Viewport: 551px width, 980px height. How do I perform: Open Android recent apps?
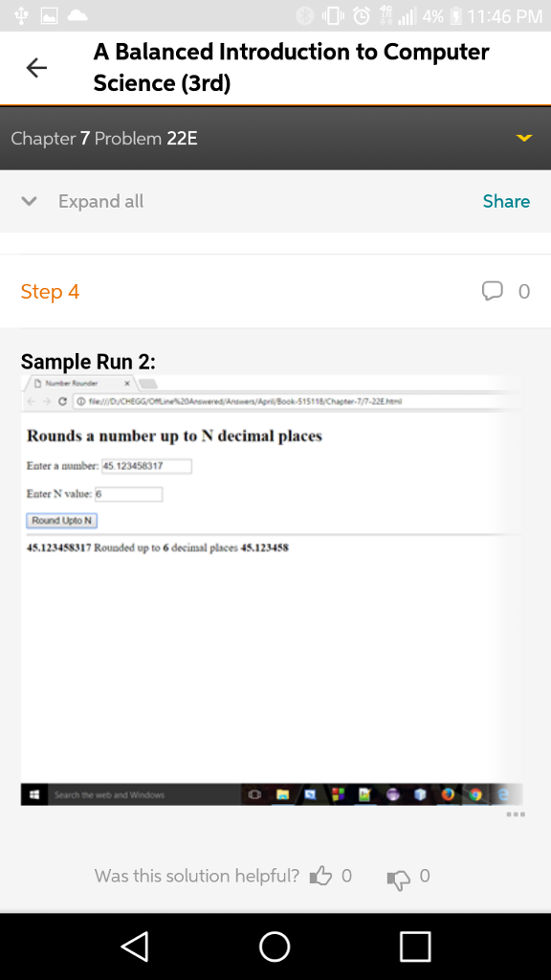click(413, 946)
